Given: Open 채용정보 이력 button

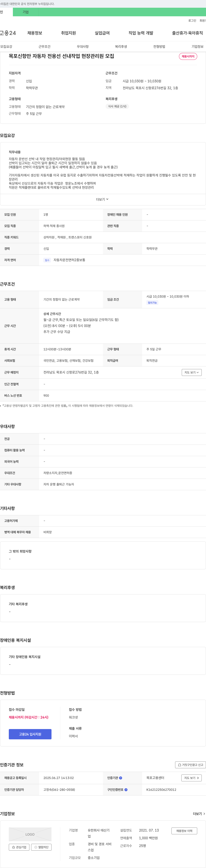Looking at the screenshot, I should pyautogui.click(x=184, y=831).
